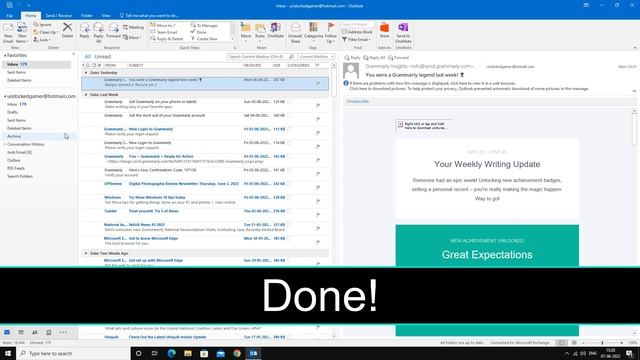640x360 pixels.
Task: Click the Ignore conversation button
Action: [42, 25]
